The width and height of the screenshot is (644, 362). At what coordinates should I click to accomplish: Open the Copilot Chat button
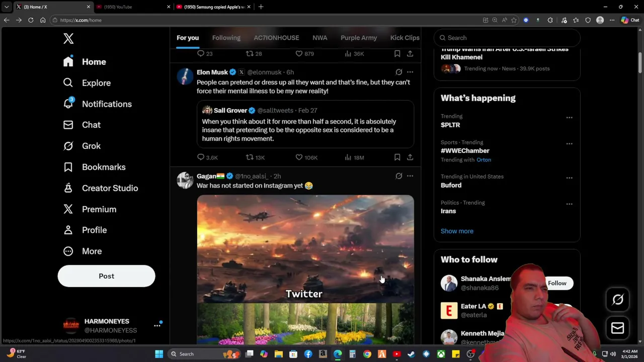[x=630, y=20]
